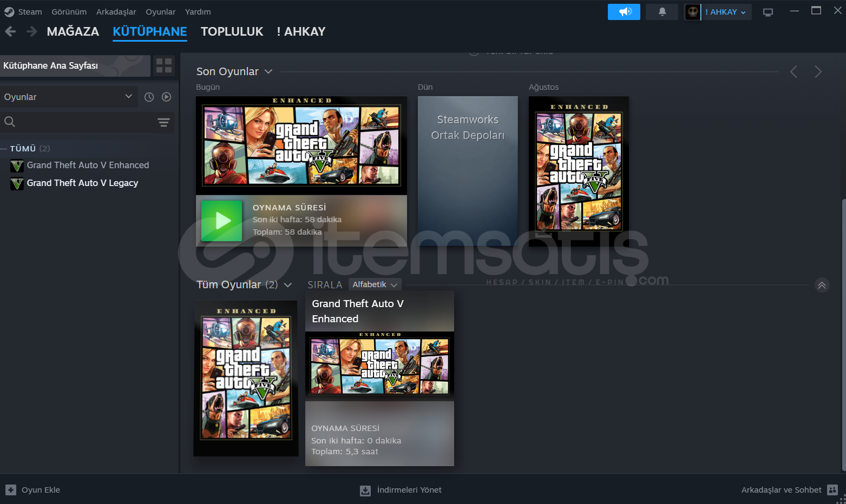This screenshot has width=846, height=504.
Task: Expand the Tüm Oyunlar shelf dropdown
Action: click(287, 285)
